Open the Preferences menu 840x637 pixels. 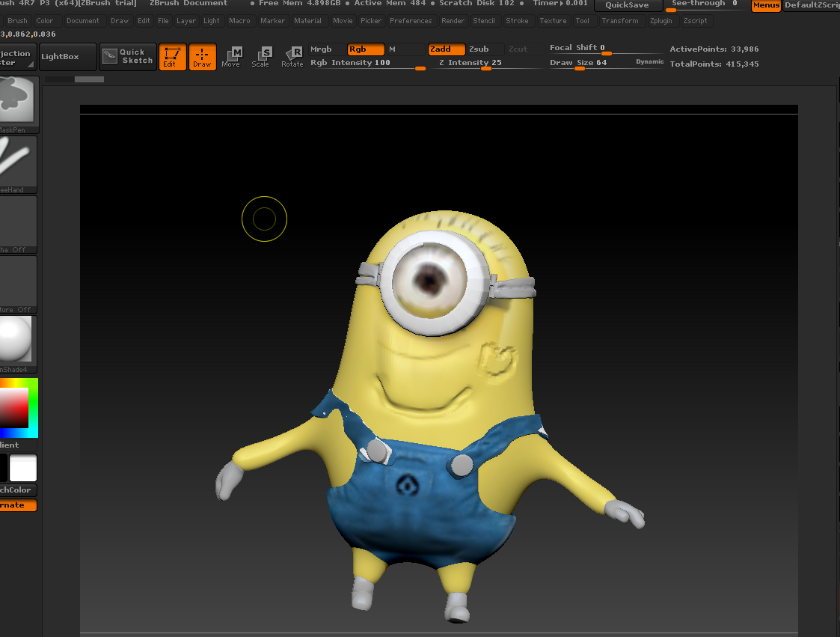coord(411,21)
